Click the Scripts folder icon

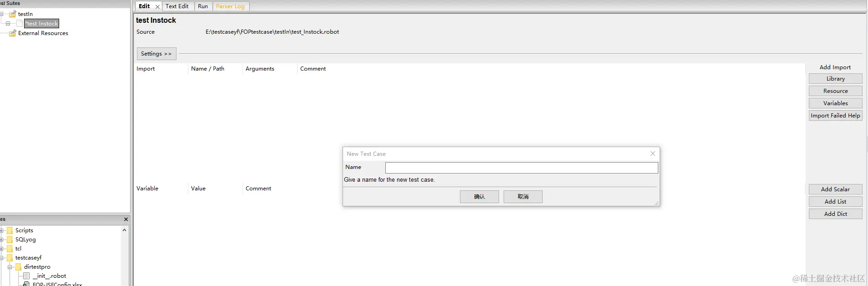(10, 230)
